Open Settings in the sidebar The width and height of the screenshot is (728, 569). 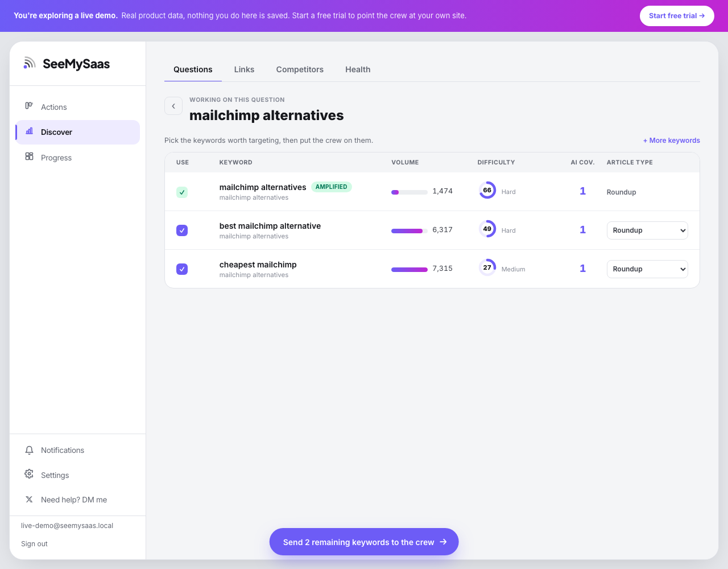pyautogui.click(x=77, y=475)
